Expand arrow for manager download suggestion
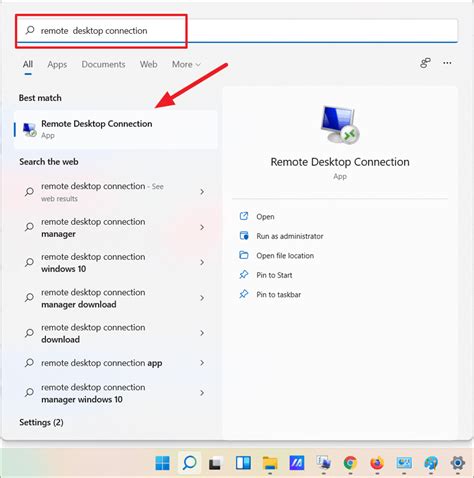The image size is (474, 478). [x=202, y=298]
